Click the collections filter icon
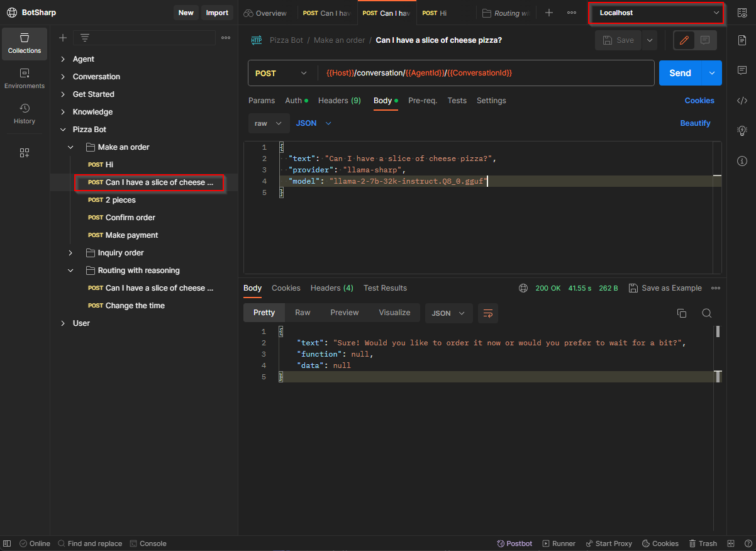756x551 pixels. pos(85,38)
